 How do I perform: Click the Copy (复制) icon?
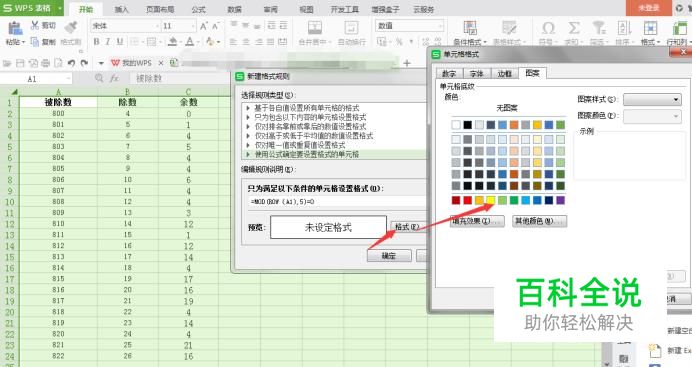[35, 41]
